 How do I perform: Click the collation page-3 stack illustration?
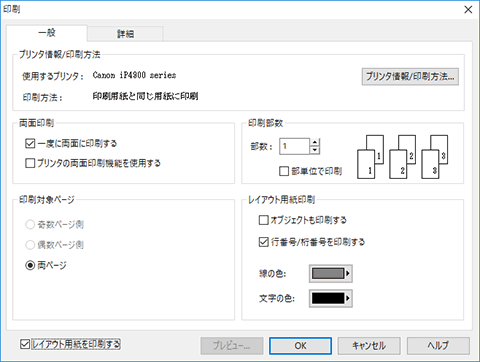coord(434,157)
